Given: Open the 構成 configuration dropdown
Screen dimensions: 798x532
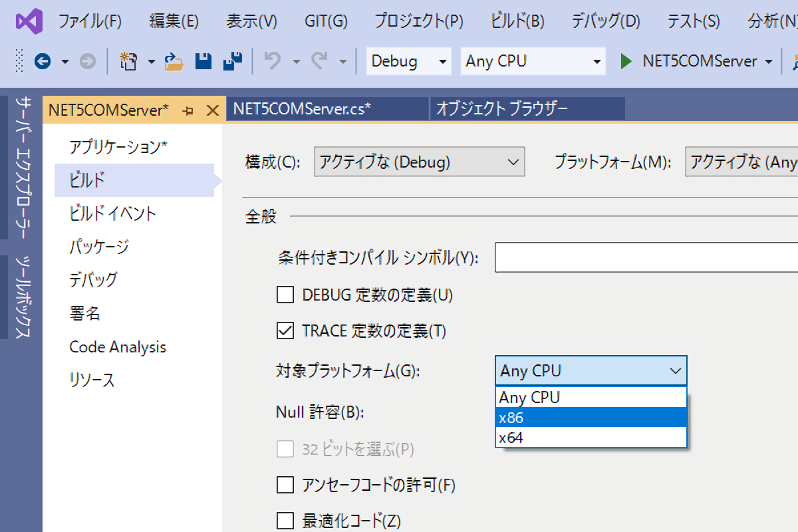Looking at the screenshot, I should pyautogui.click(x=419, y=162).
